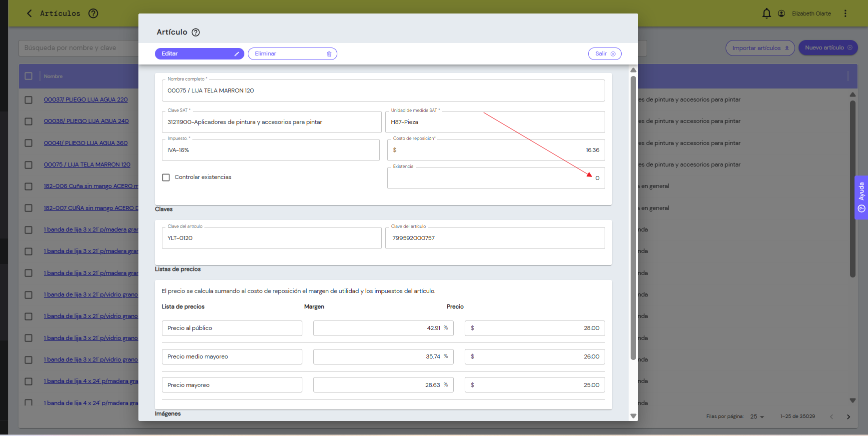Open the Ayuda side tab
The height and width of the screenshot is (436, 868).
(x=862, y=197)
